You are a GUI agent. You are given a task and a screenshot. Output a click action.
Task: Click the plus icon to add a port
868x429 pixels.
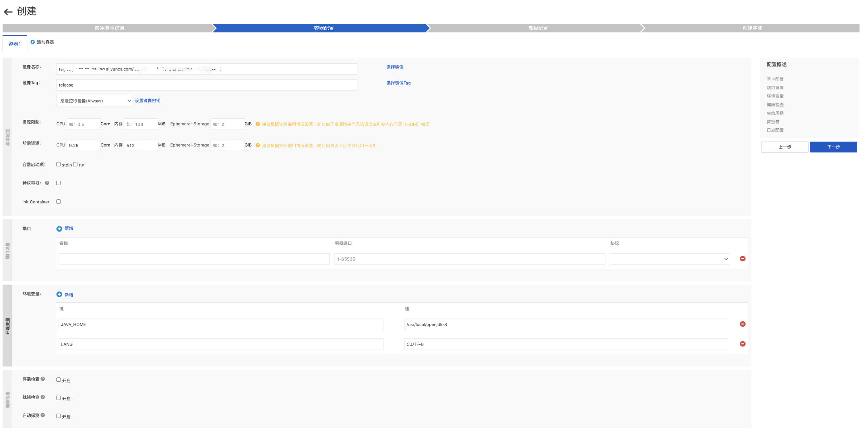pos(59,229)
